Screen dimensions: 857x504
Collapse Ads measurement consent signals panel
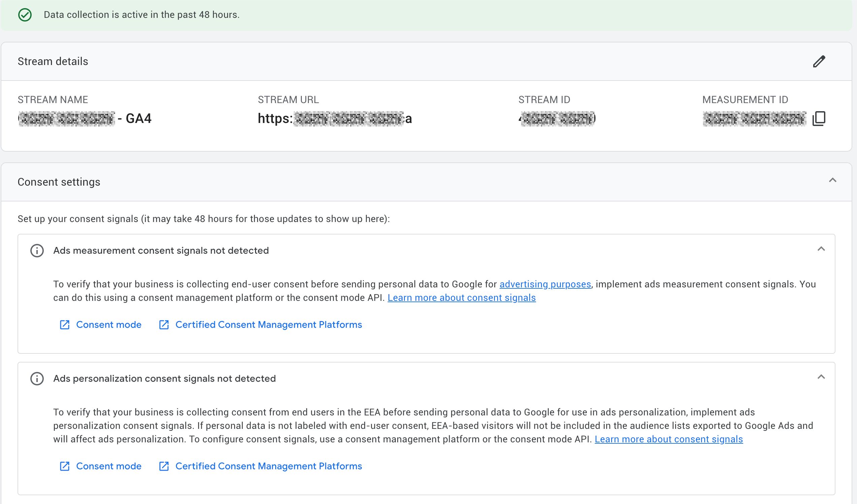point(821,249)
